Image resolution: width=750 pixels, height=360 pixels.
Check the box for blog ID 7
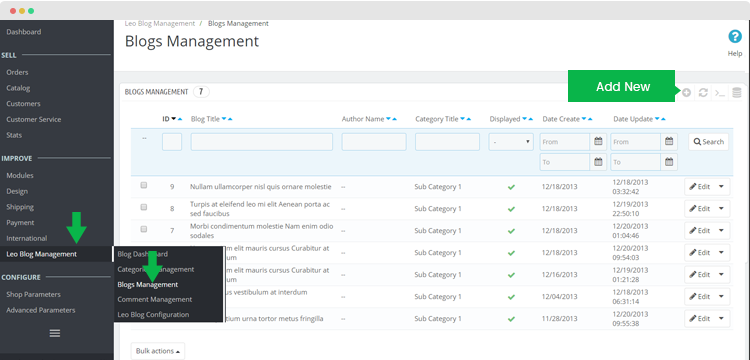click(143, 229)
